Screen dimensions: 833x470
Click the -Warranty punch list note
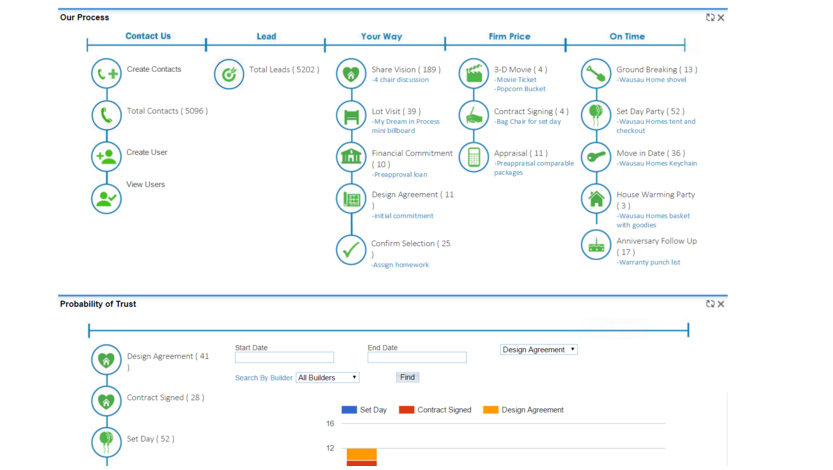pyautogui.click(x=648, y=262)
